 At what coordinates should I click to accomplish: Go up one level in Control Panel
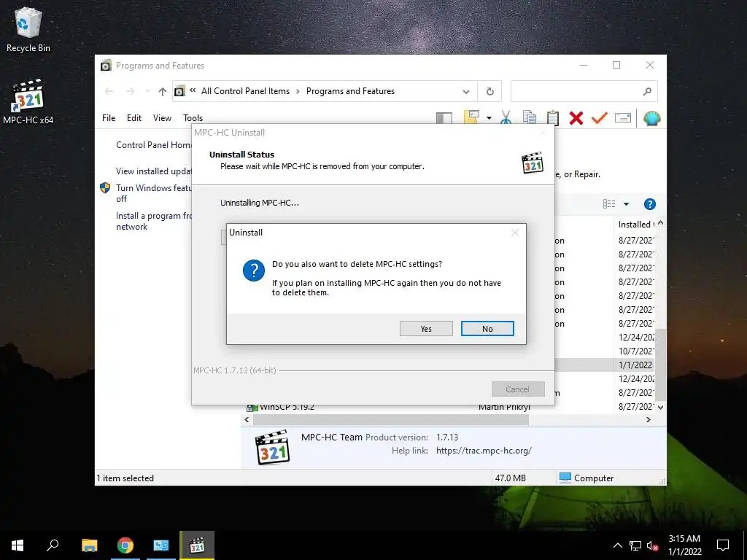(163, 91)
